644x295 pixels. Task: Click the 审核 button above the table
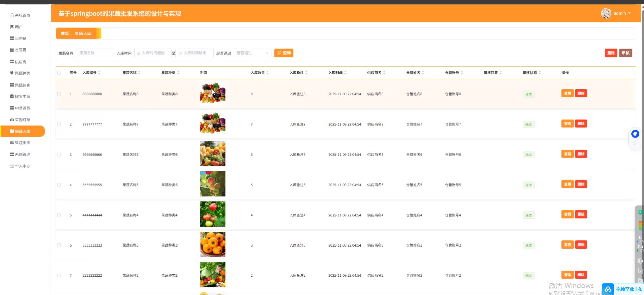[626, 53]
